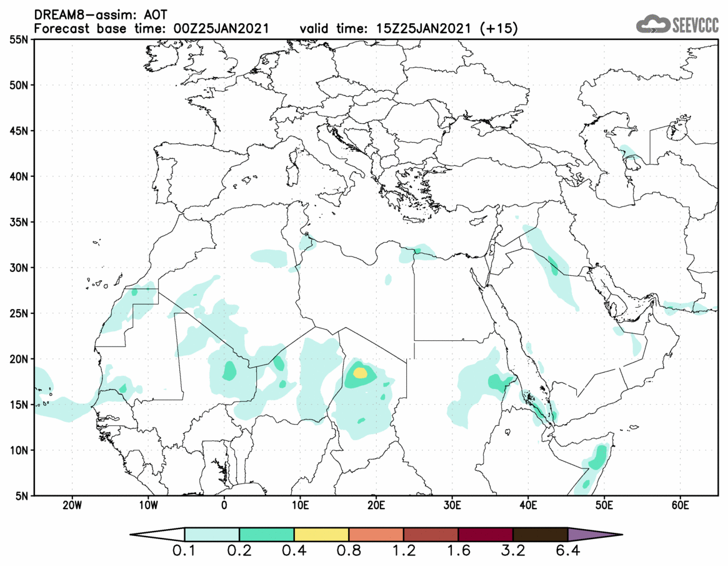Click the 0.8 colorbar value label
This screenshot has width=728, height=566.
tap(349, 551)
